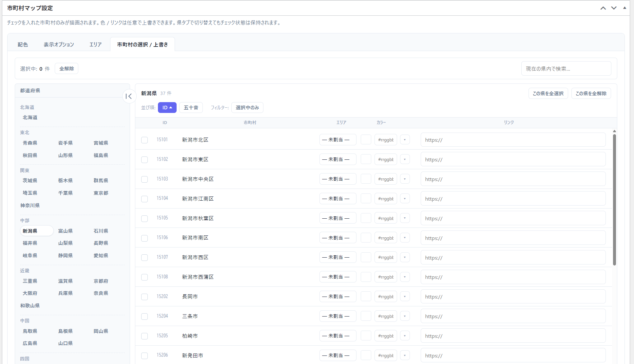This screenshot has width=634, height=364.
Task: Select 和歌山県 in prefecture list
Action: click(30, 306)
